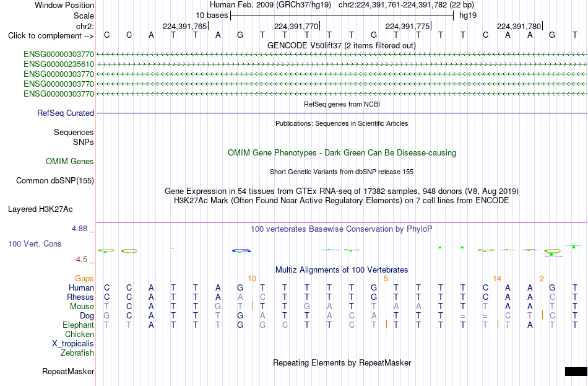588x386 pixels.
Task: Click '100 vertebrates Basewise Conservation by PhyloP'
Action: (x=342, y=229)
